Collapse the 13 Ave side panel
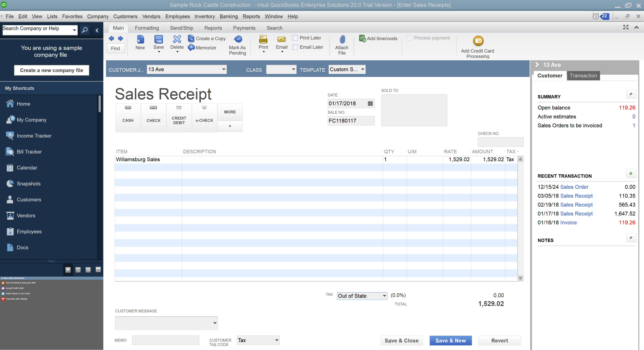Image resolution: width=644 pixels, height=350 pixels. (537, 65)
